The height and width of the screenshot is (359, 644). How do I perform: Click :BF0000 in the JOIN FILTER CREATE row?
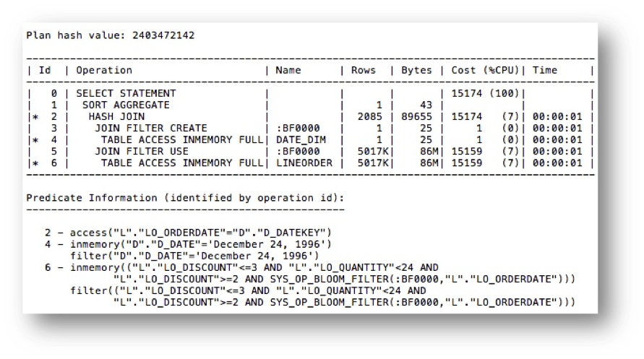[297, 128]
